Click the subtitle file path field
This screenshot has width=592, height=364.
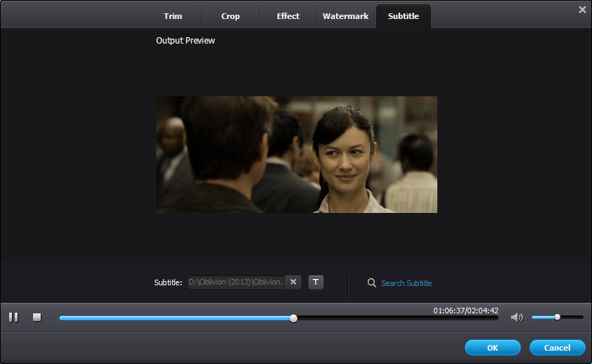point(237,282)
